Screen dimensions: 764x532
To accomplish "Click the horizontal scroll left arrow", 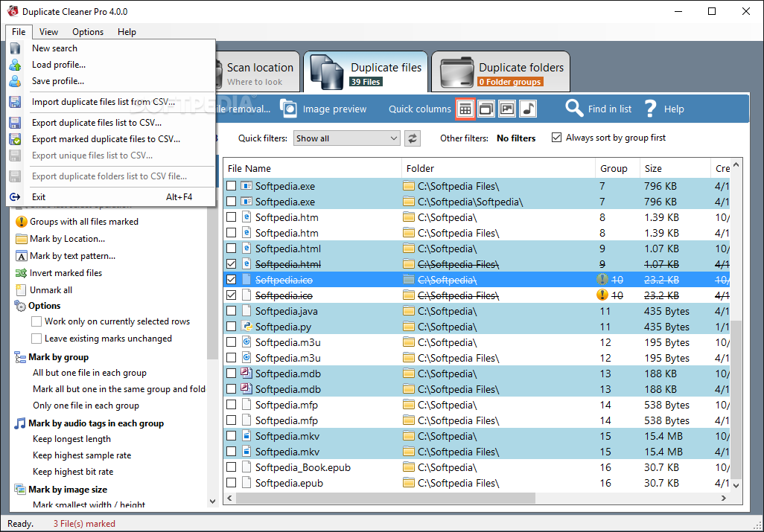I will click(229, 498).
